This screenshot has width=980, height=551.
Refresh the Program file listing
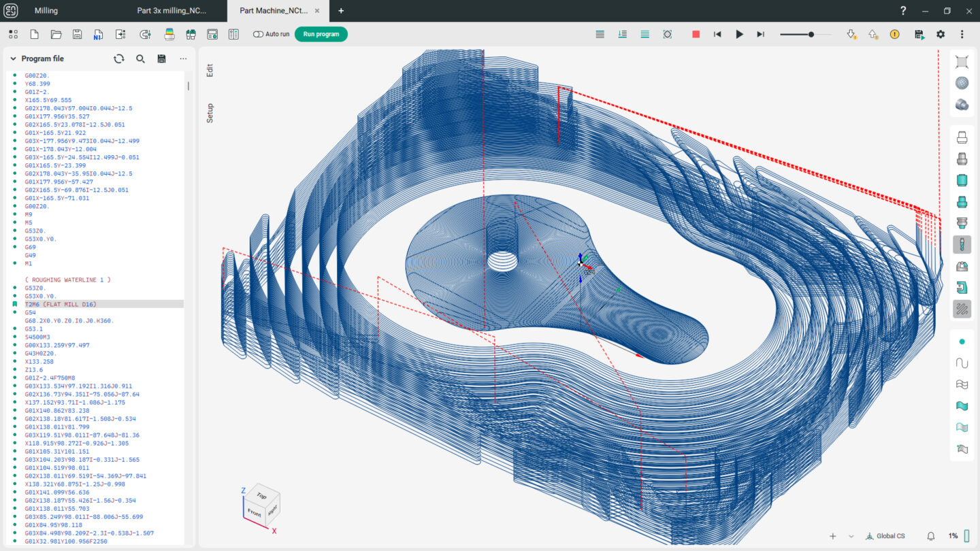119,59
